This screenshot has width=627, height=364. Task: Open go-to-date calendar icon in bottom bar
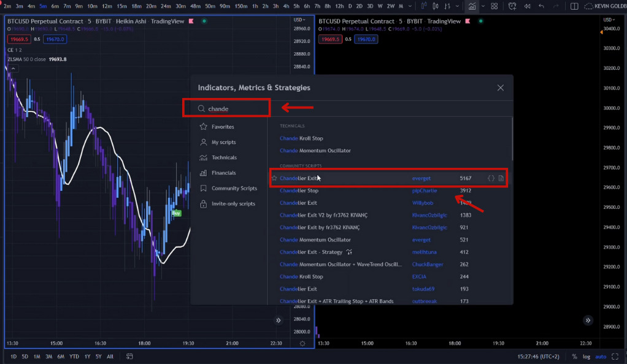point(129,357)
